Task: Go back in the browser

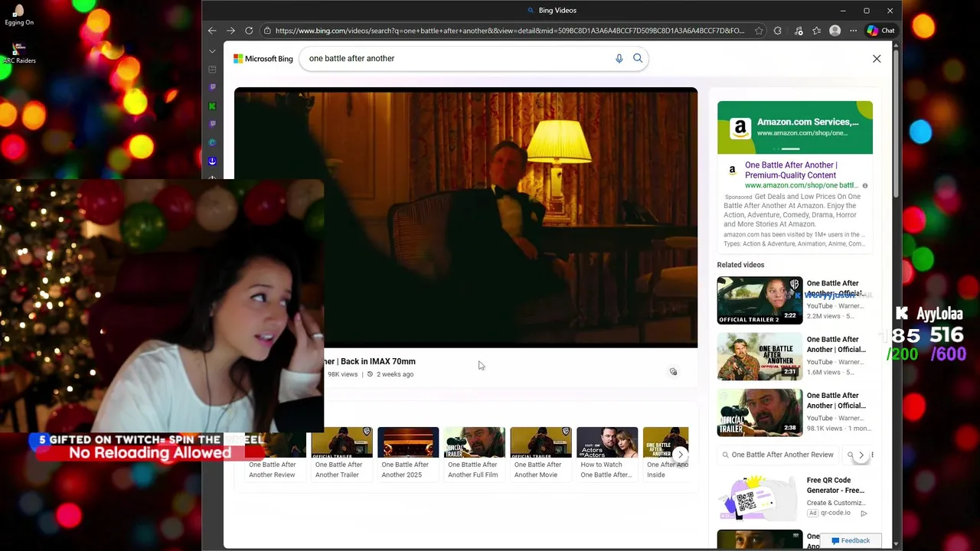Action: [212, 31]
